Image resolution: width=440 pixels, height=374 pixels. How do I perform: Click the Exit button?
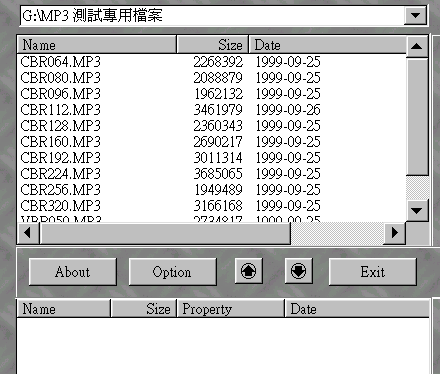pyautogui.click(x=373, y=272)
